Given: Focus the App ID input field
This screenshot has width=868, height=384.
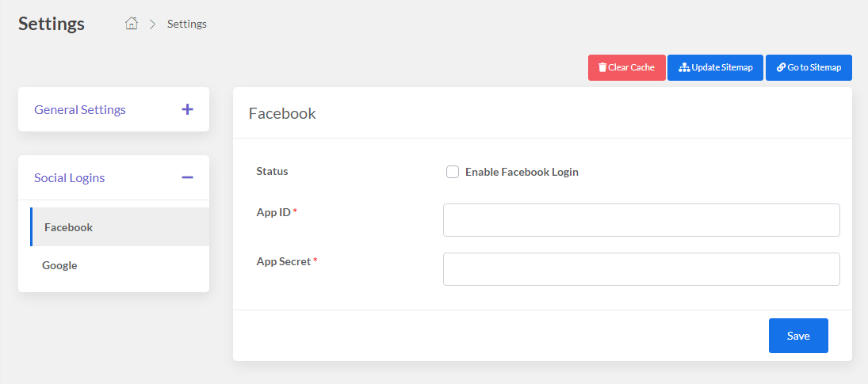Looking at the screenshot, I should tap(641, 220).
